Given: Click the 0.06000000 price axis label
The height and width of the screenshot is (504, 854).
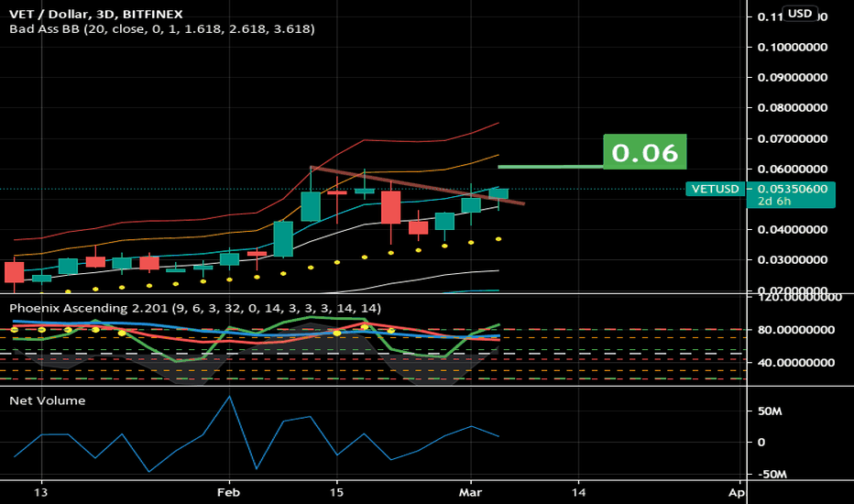Looking at the screenshot, I should [793, 170].
